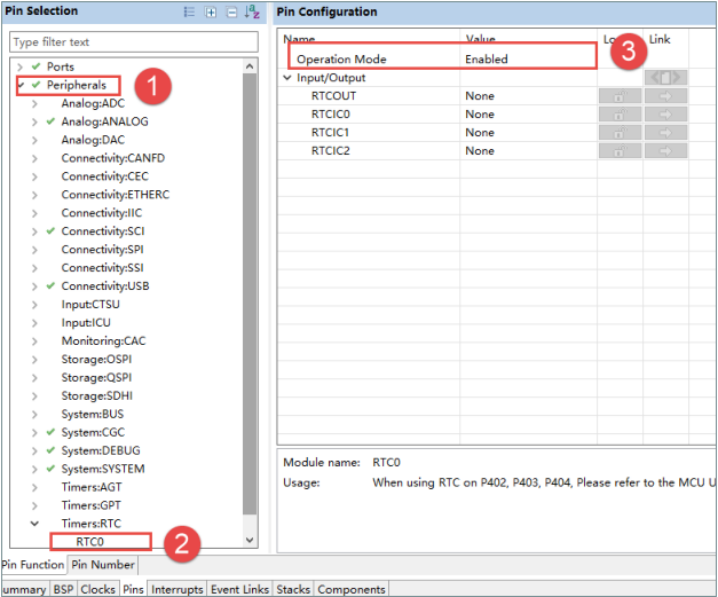The image size is (718, 597).
Task: Click the navigation arrows button in Input/Output row
Action: click(x=666, y=78)
